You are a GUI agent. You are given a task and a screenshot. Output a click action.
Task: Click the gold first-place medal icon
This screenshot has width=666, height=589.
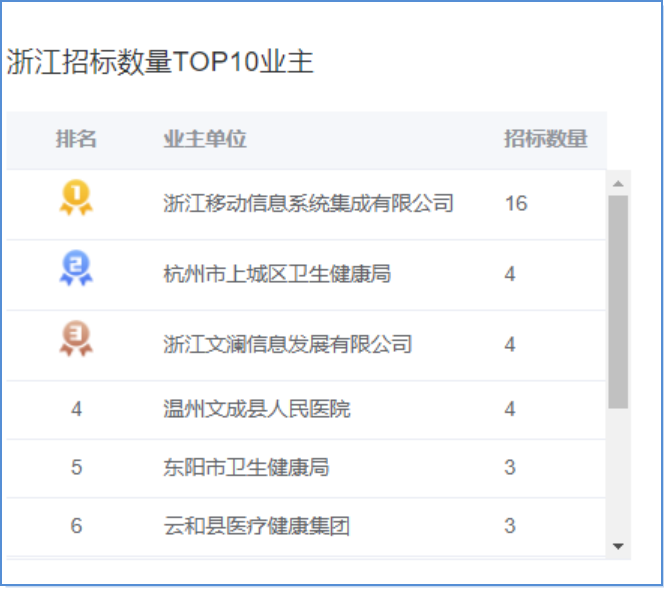point(76,198)
